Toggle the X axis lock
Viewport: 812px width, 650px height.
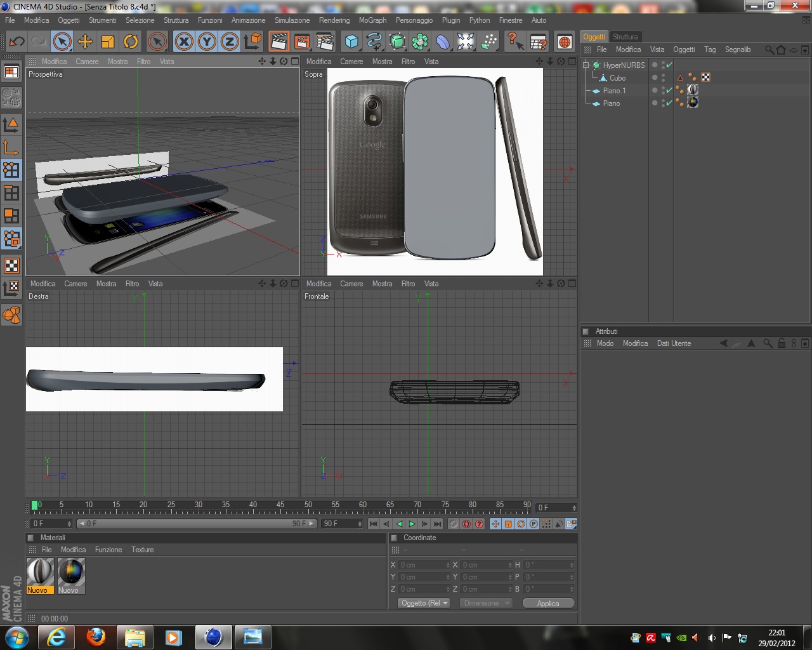[x=184, y=42]
